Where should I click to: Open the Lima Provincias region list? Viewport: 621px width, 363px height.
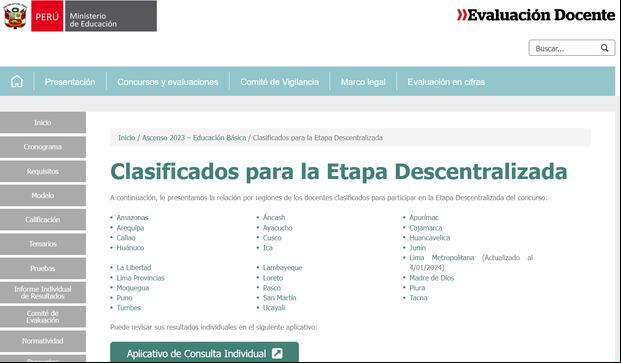(x=141, y=278)
